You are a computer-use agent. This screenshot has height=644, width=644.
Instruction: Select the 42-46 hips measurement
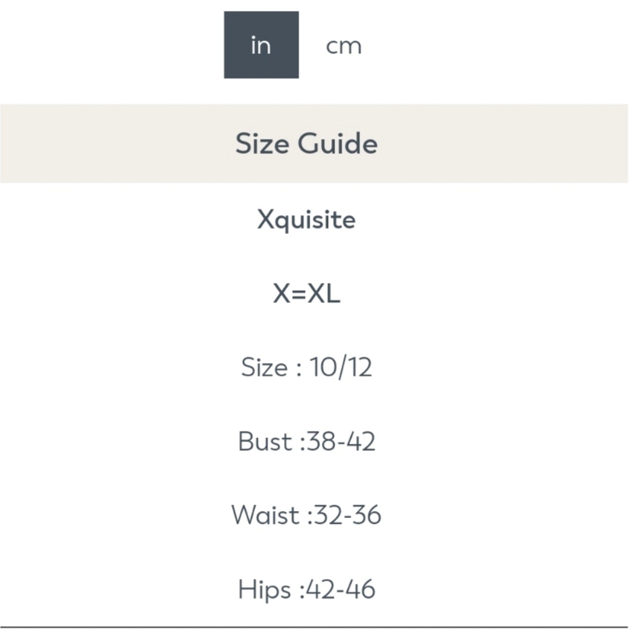point(341,589)
